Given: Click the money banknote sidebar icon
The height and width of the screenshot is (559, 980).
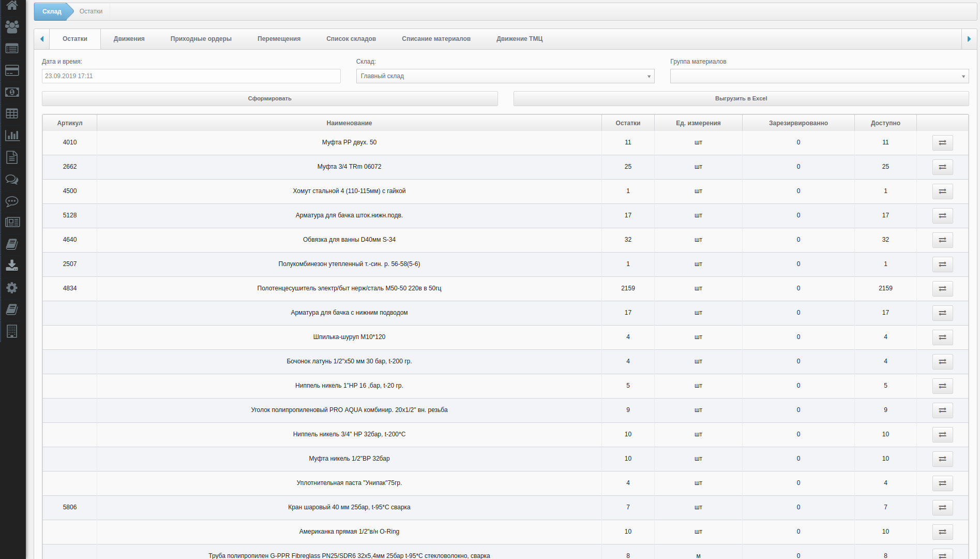Looking at the screenshot, I should click(x=12, y=92).
